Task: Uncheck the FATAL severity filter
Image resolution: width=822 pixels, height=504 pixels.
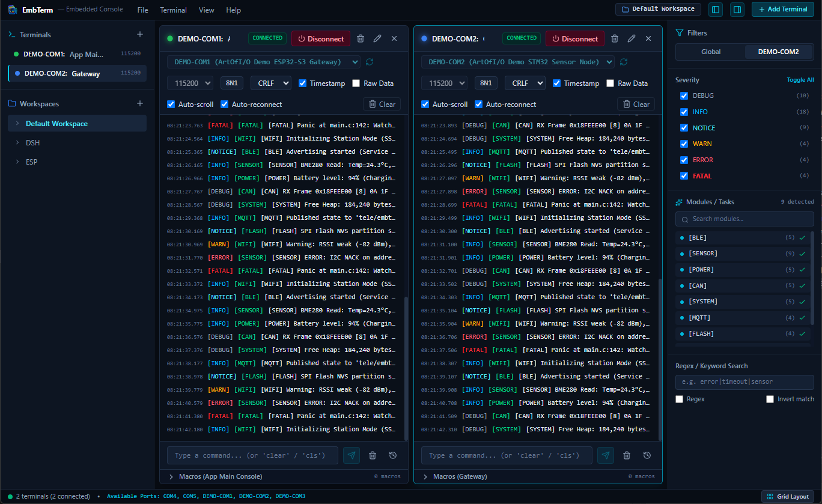Action: pos(684,176)
